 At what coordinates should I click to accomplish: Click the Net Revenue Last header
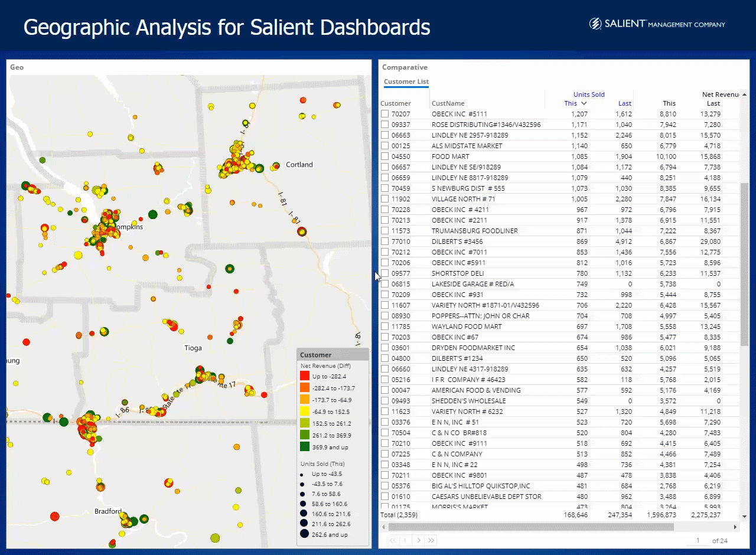point(713,103)
